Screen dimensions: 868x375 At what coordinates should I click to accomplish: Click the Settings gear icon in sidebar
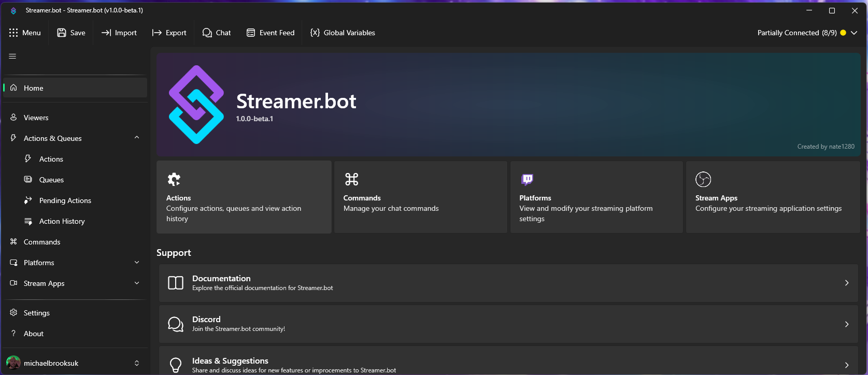(x=13, y=312)
